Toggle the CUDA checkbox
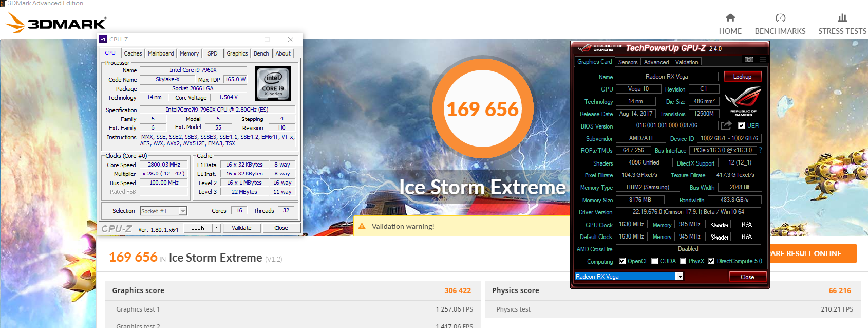The image size is (868, 328). point(654,261)
